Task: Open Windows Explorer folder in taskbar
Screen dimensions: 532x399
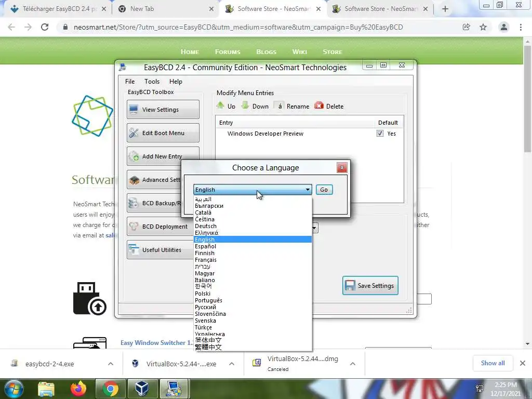Action: point(46,389)
